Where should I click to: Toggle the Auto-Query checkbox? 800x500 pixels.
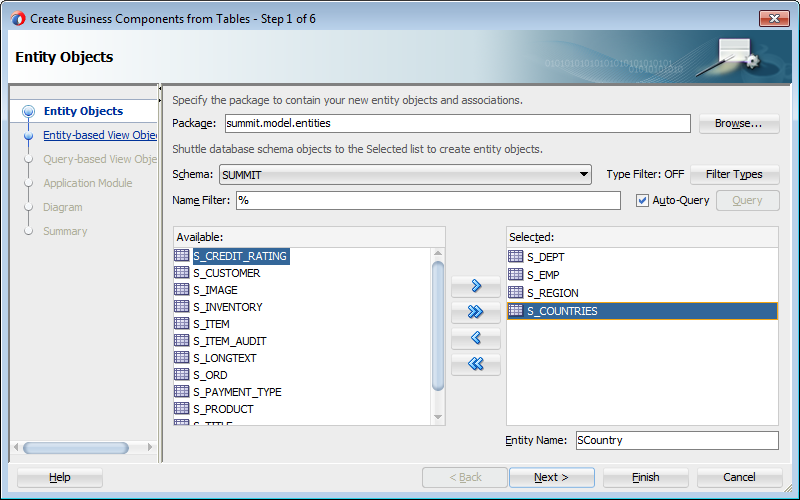coord(642,201)
